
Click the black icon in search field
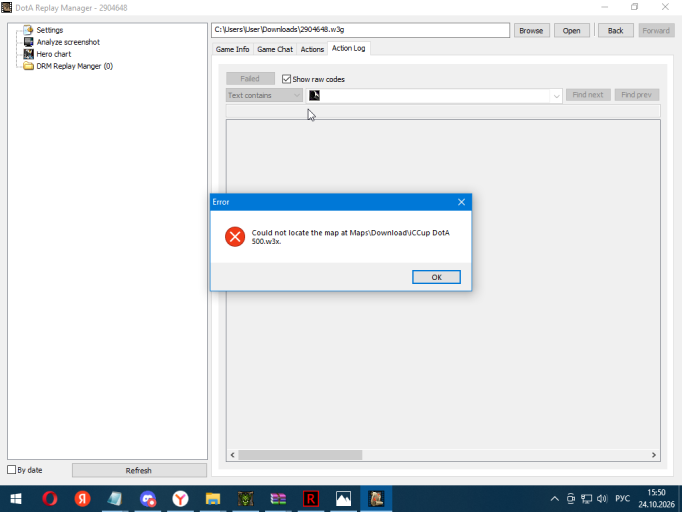pos(314,95)
